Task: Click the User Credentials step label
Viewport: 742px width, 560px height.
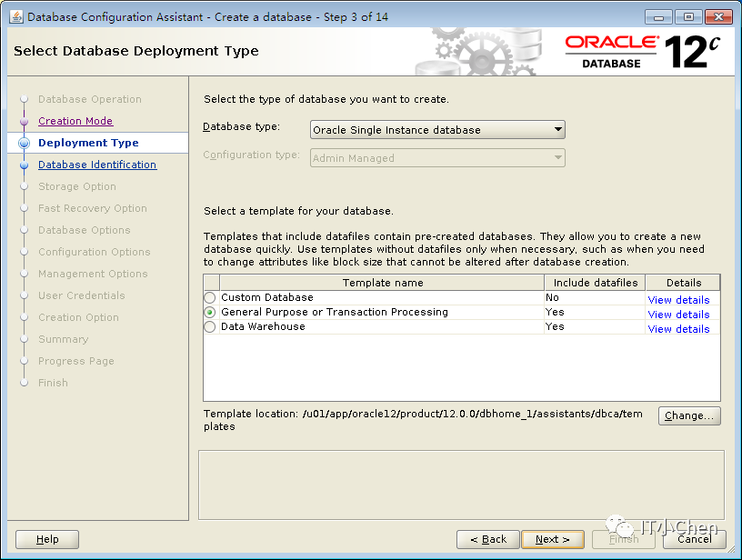Action: coord(82,295)
